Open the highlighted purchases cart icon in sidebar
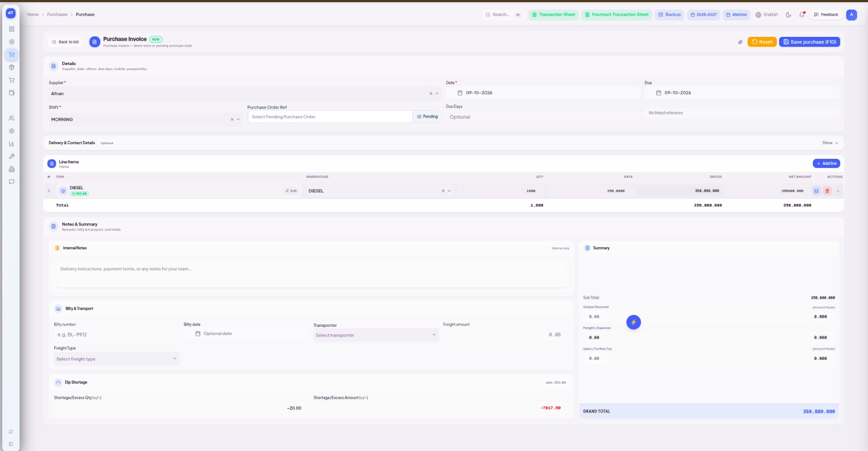 (11, 54)
